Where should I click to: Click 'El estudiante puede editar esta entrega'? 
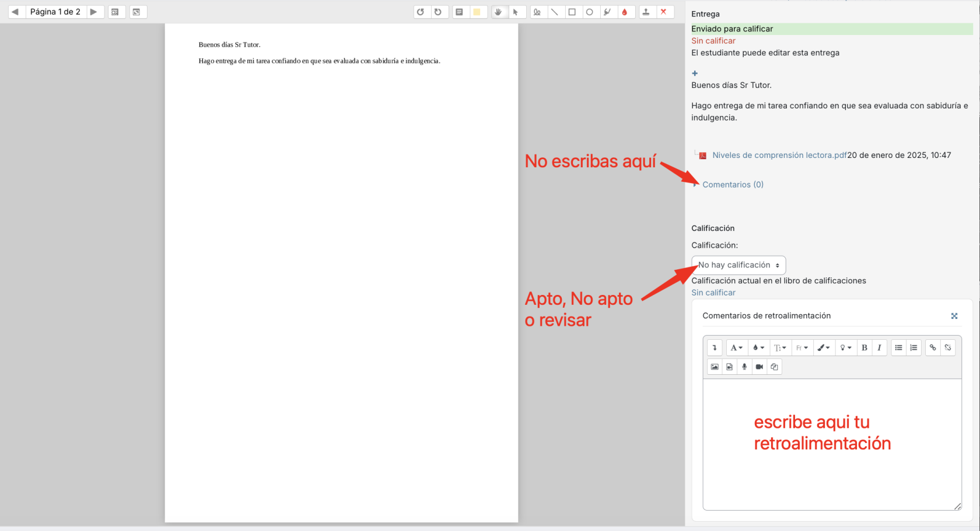(765, 52)
